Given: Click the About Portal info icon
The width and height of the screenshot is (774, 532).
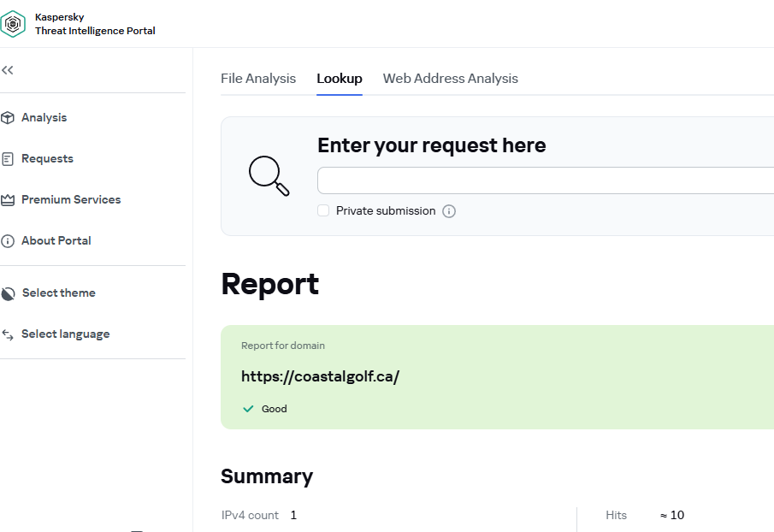Looking at the screenshot, I should click(x=9, y=241).
